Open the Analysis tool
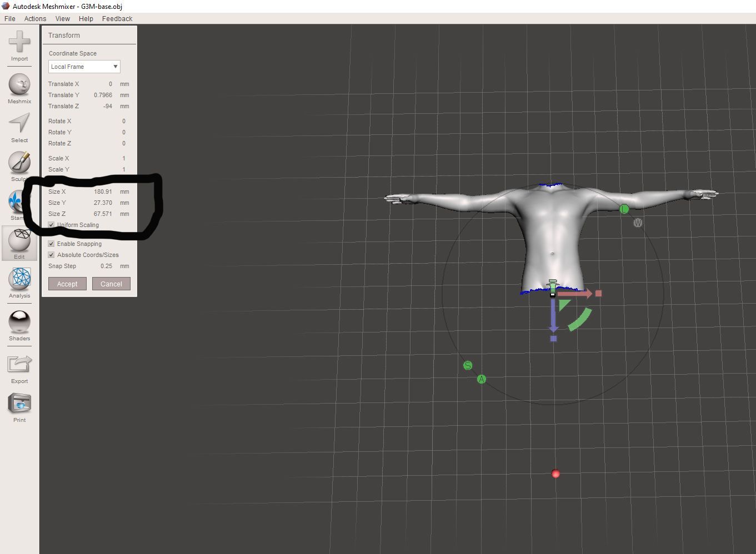The image size is (756, 554). click(x=19, y=279)
